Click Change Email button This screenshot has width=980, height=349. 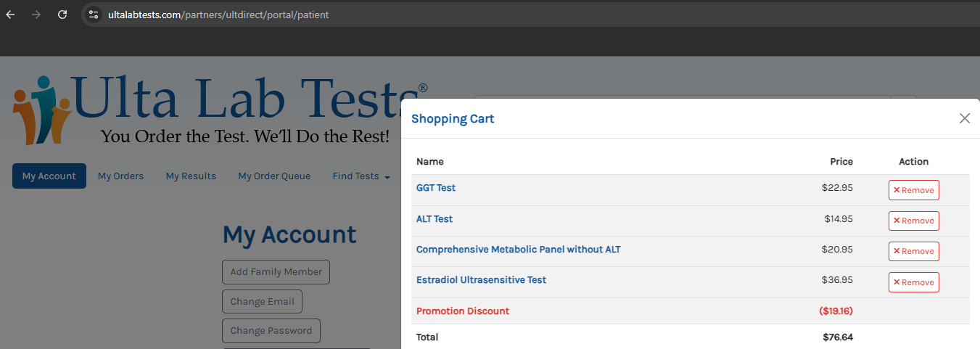point(262,302)
